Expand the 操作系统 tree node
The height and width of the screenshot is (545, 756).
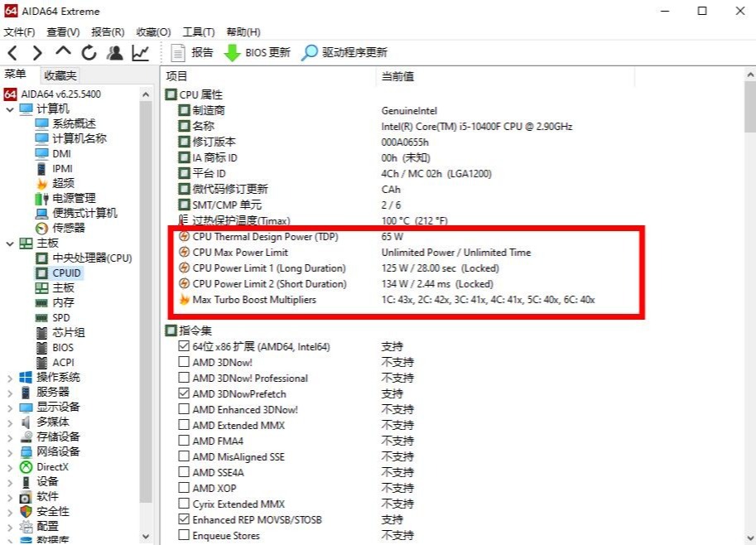coord(10,379)
